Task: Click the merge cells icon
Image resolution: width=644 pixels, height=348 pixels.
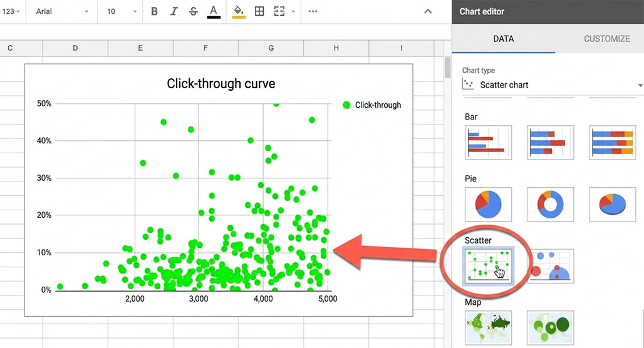Action: click(x=279, y=11)
